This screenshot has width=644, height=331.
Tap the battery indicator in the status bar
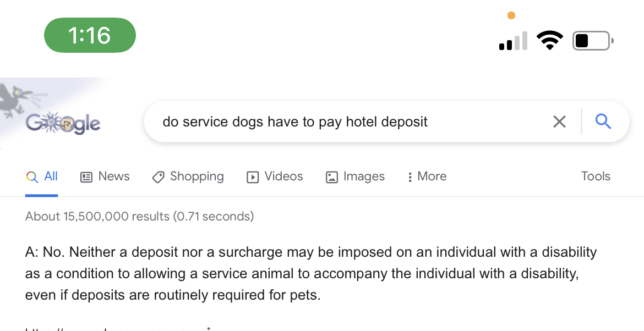click(x=592, y=40)
